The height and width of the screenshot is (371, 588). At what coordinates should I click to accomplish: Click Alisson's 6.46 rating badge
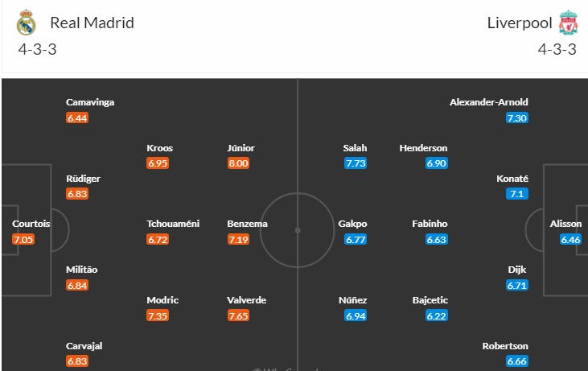[x=571, y=239]
